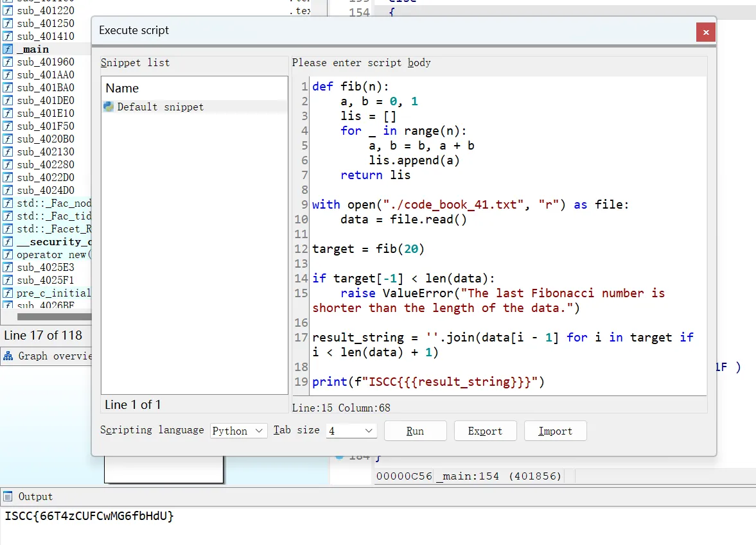
Task: Click the function icon beside operator new
Action: click(x=8, y=255)
